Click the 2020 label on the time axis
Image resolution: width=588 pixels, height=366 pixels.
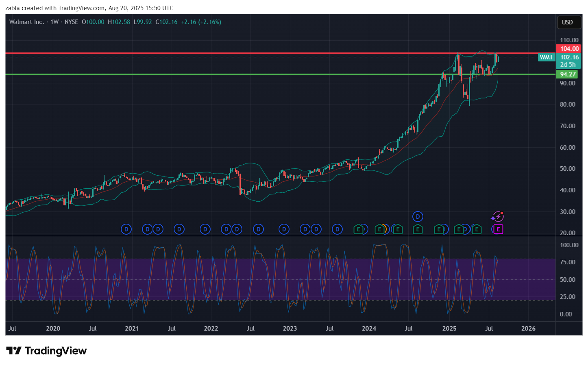click(x=53, y=329)
